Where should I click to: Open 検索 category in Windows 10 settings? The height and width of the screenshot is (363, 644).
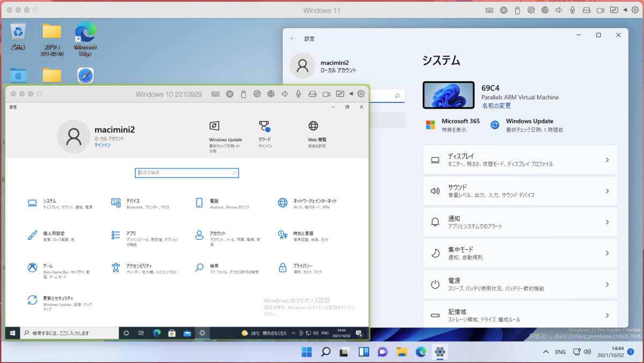227,269
